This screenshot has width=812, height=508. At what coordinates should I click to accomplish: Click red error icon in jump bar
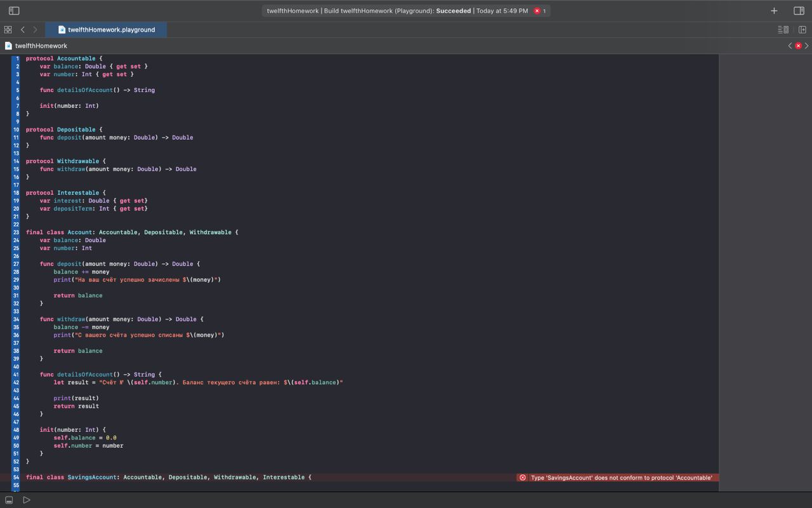pyautogui.click(x=798, y=46)
